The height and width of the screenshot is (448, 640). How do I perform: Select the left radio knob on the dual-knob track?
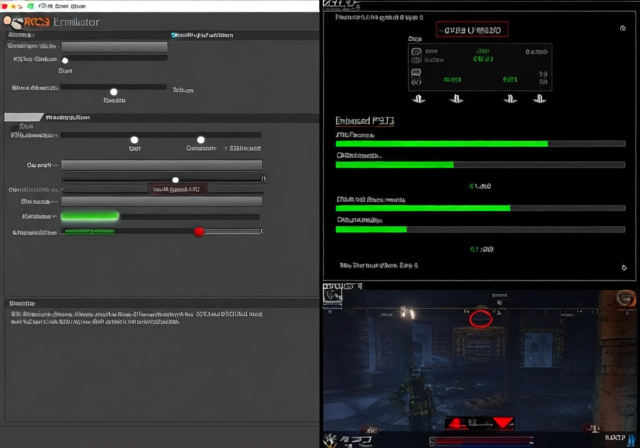pyautogui.click(x=134, y=140)
